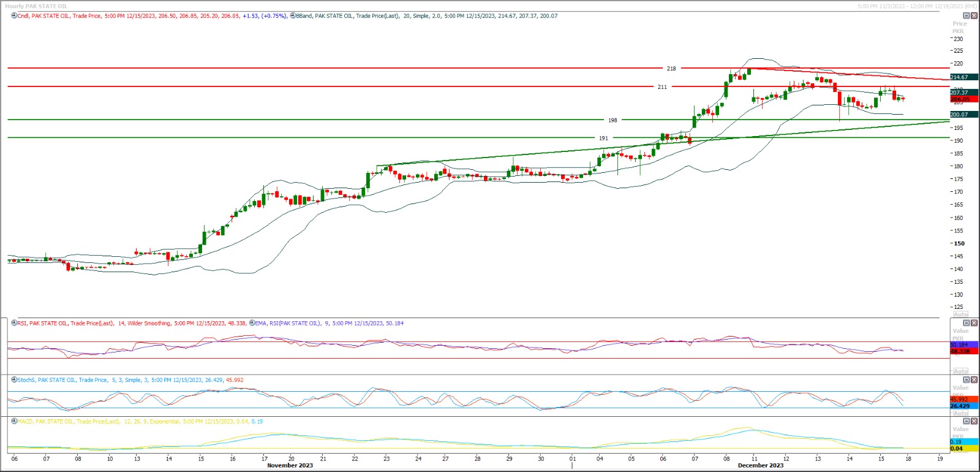Click the clock icon beside the RSI legend
Screen dimensions: 980x472
(x=14, y=323)
